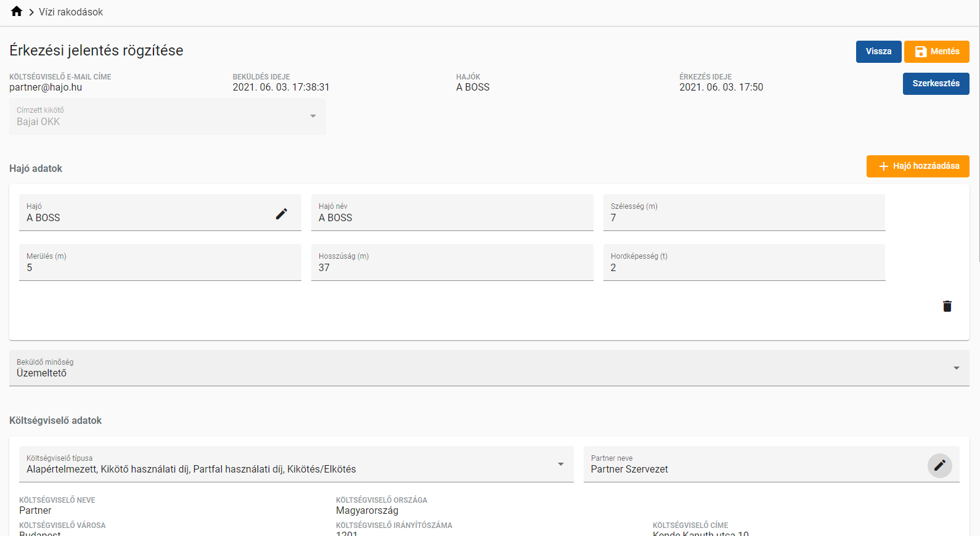Click the Vissza button
The height and width of the screenshot is (536, 980).
tap(878, 52)
